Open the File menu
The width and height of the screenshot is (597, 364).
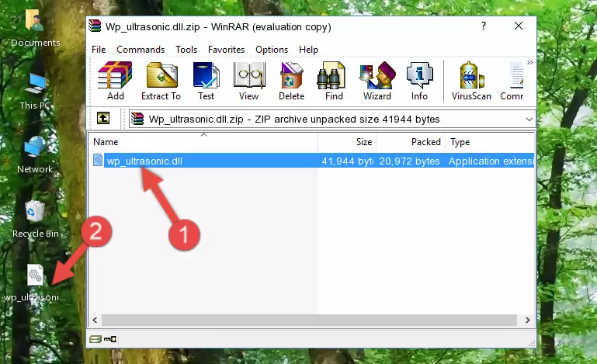(x=99, y=50)
